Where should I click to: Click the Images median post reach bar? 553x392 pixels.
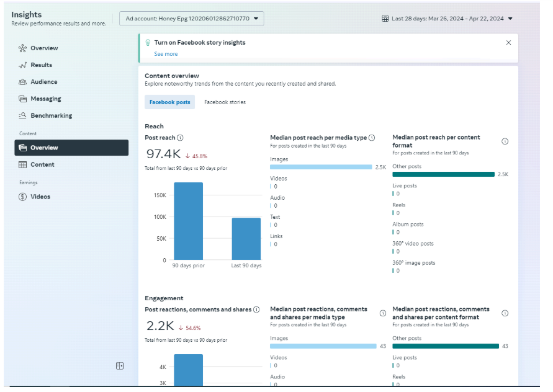321,167
